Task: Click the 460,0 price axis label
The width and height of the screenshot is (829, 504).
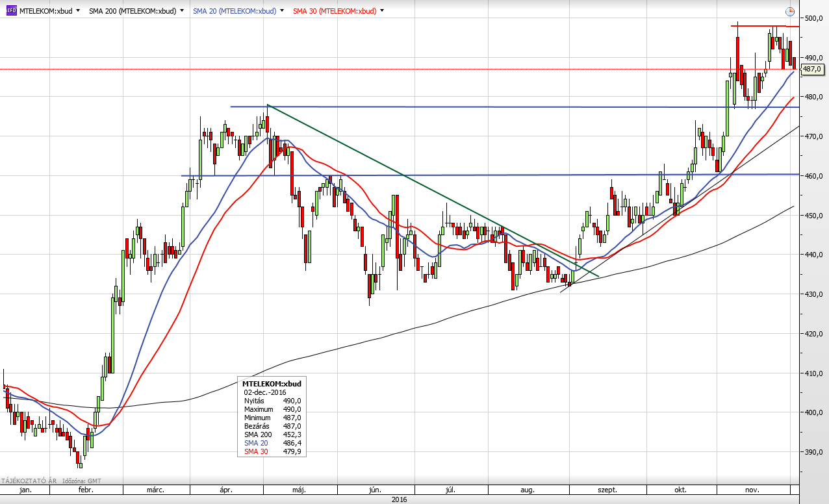Action: tap(814, 176)
